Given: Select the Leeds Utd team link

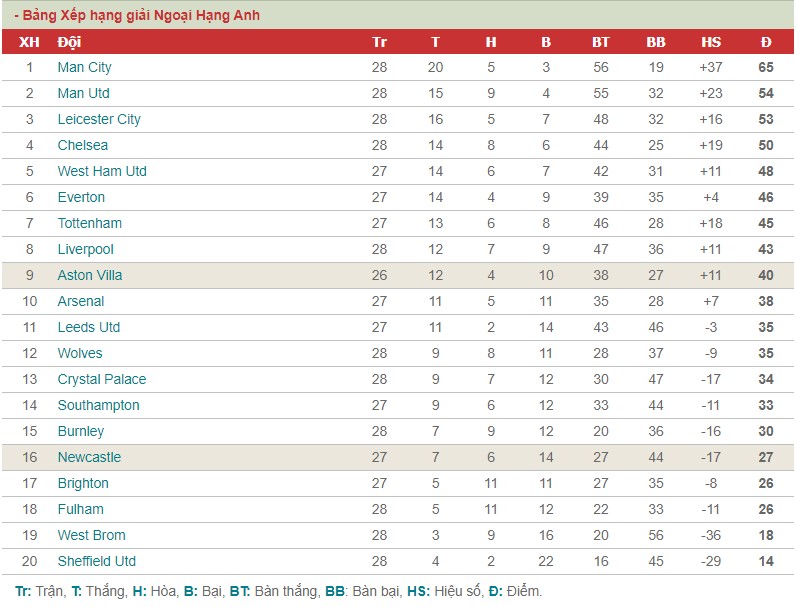Looking at the screenshot, I should (89, 327).
